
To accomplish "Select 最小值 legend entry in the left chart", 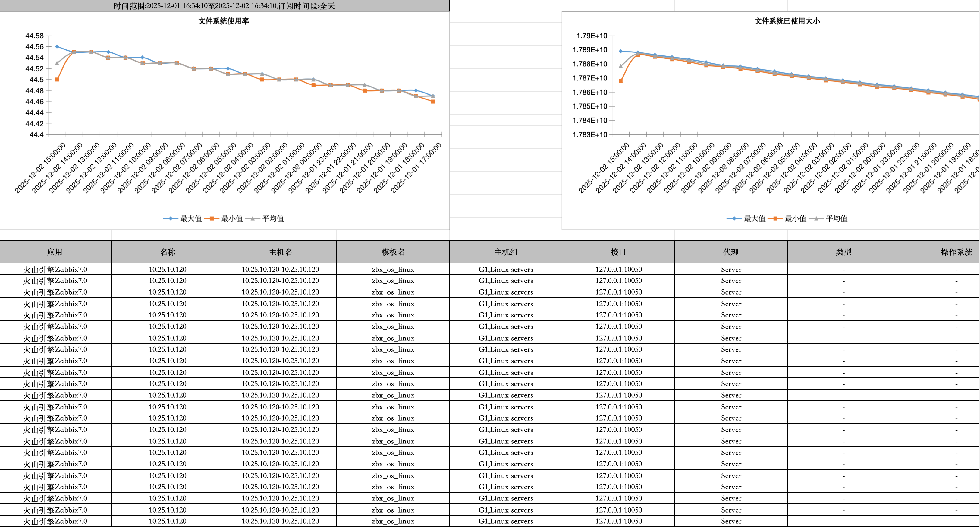I will click(231, 218).
